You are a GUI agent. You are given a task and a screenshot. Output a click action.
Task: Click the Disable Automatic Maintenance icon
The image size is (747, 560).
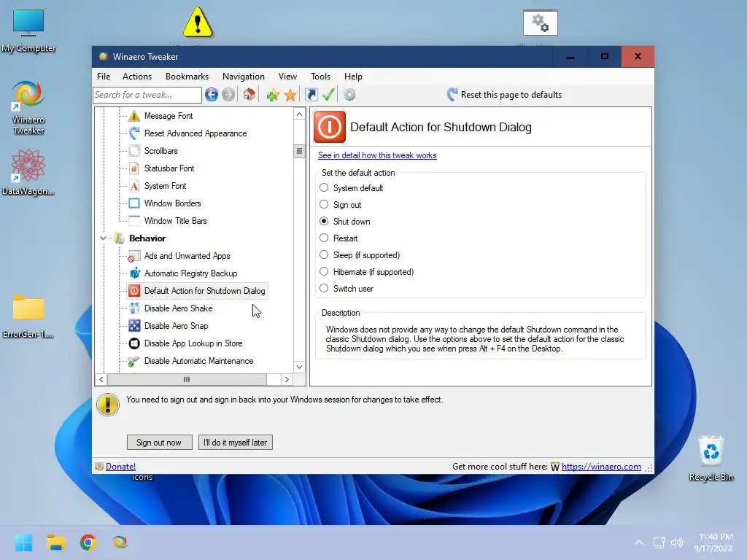[134, 361]
